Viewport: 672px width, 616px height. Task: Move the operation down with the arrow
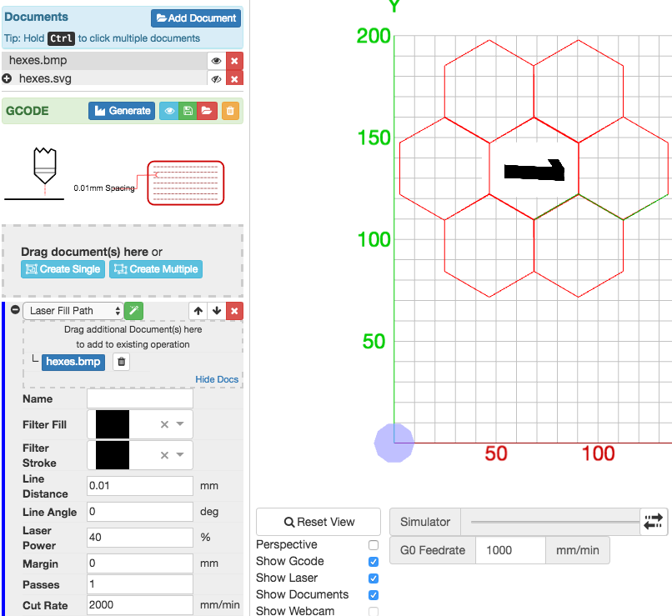[217, 311]
